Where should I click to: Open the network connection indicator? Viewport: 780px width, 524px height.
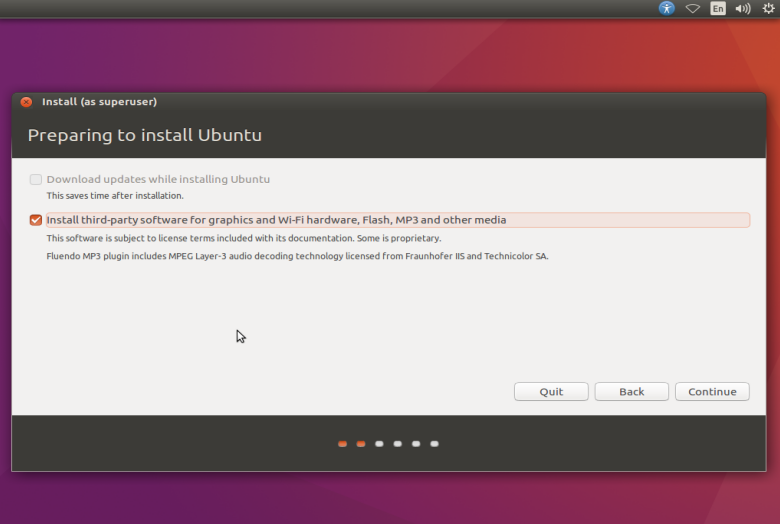point(692,8)
